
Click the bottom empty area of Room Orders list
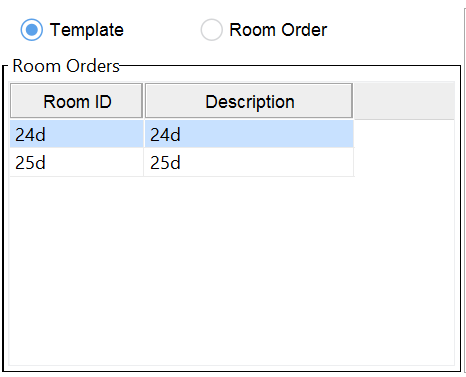point(232,335)
